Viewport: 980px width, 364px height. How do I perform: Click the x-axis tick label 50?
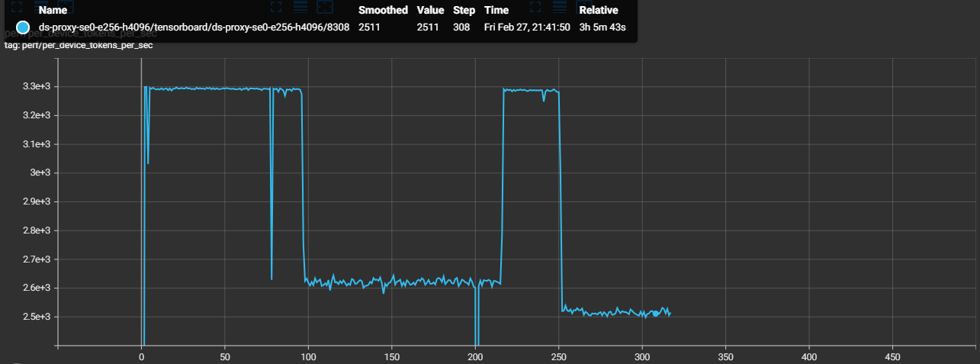(224, 356)
